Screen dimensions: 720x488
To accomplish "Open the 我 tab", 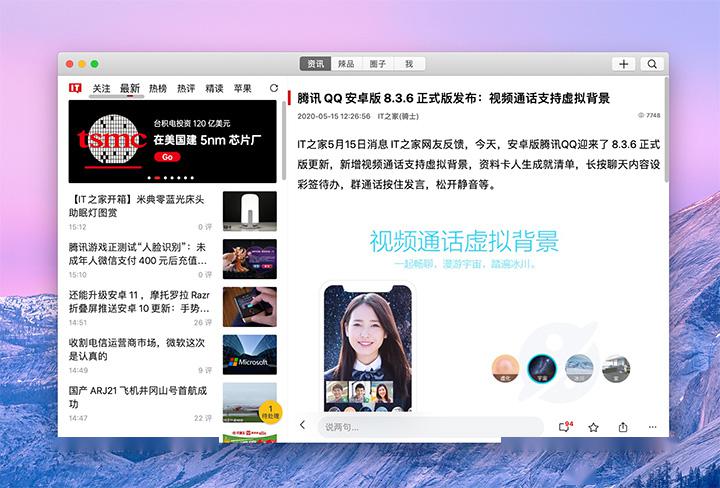I will (x=407, y=64).
